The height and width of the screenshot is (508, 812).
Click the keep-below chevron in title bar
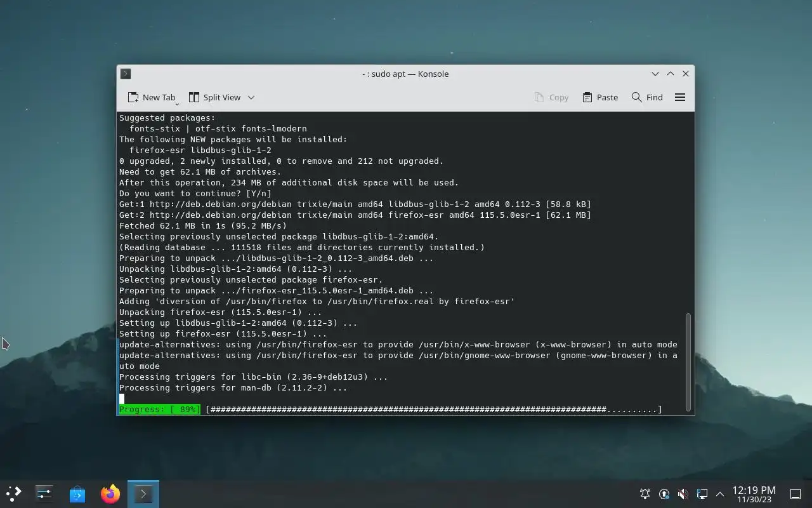tap(655, 74)
